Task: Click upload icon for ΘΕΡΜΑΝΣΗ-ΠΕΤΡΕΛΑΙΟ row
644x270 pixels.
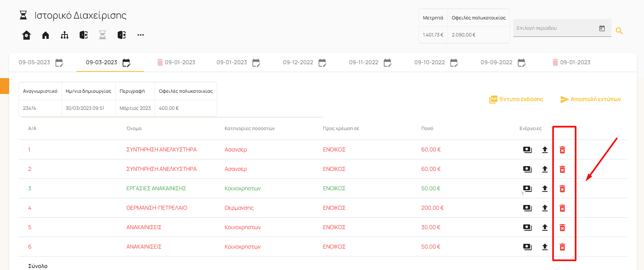Action: point(545,208)
